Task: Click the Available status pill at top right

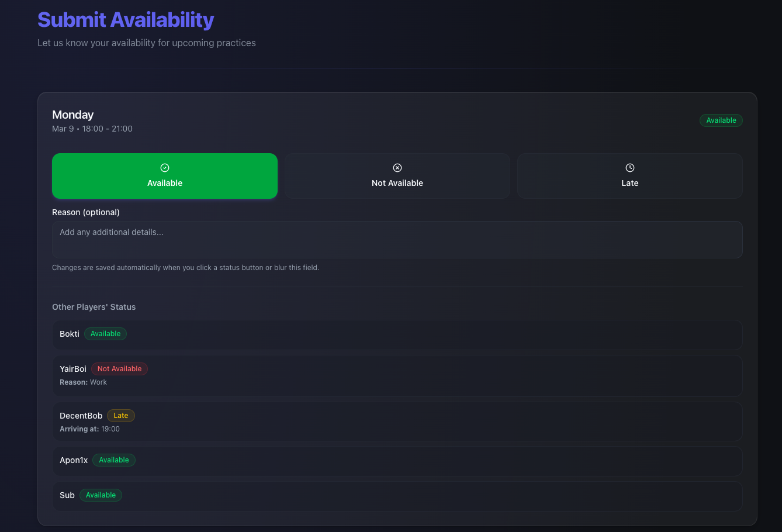Action: [721, 120]
